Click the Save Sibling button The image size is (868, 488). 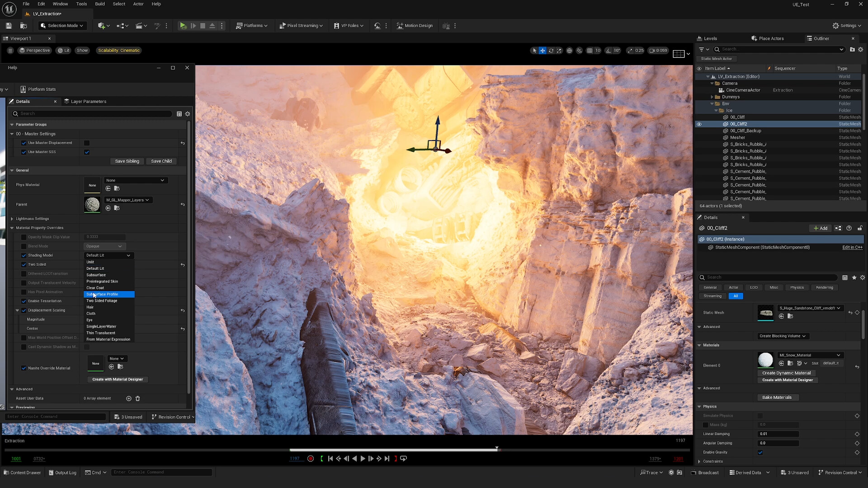[x=127, y=161]
